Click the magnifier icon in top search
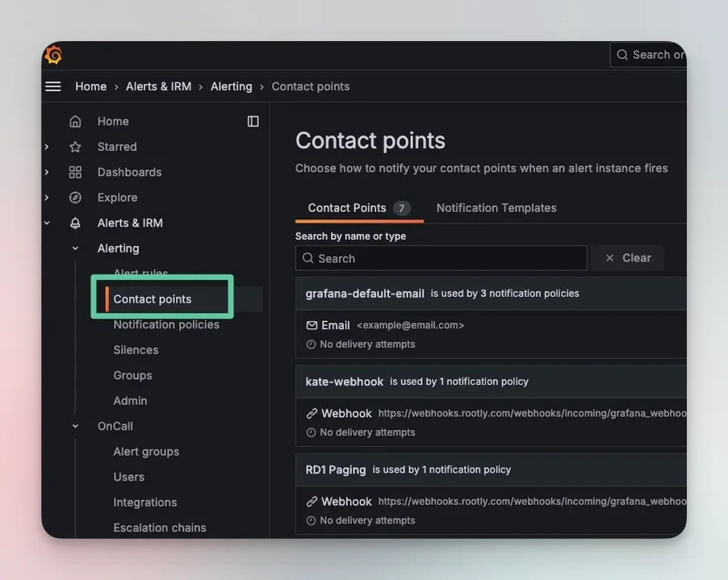Screen dimensions: 728x580 [622, 55]
